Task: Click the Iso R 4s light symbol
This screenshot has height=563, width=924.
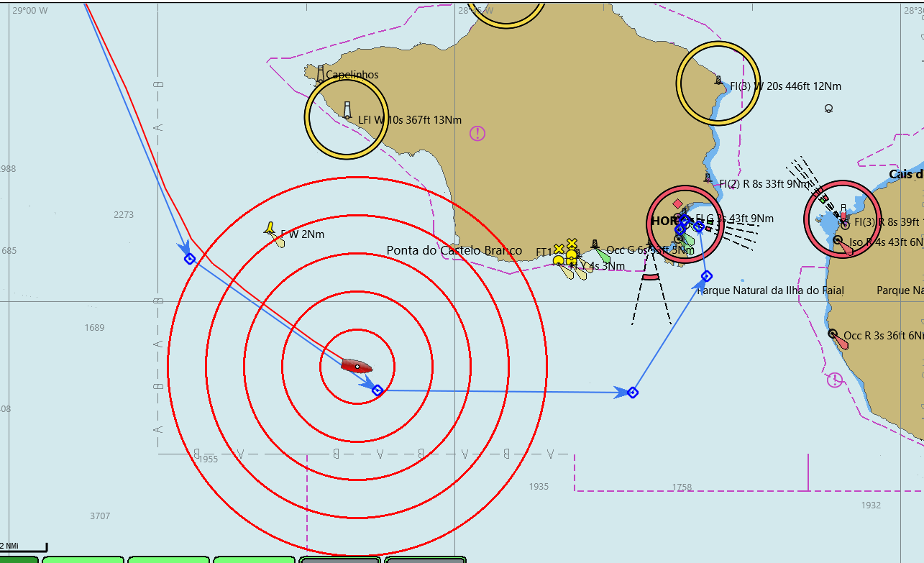Action: [838, 240]
